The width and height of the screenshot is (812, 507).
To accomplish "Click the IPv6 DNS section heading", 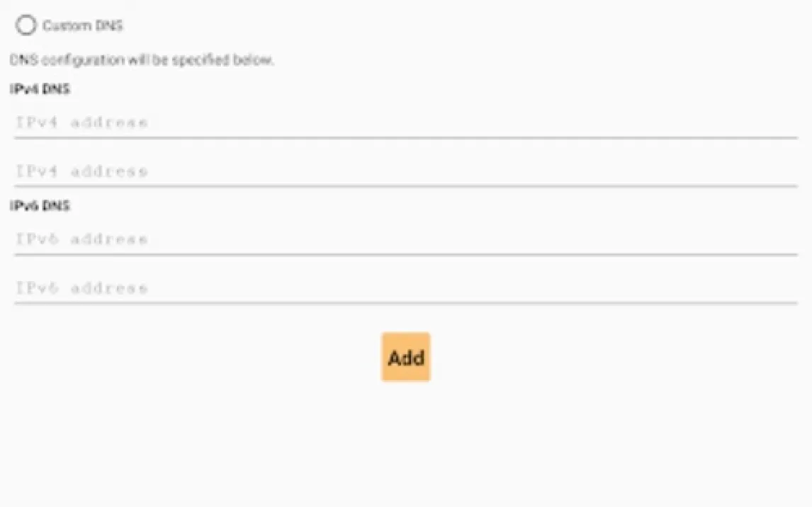I will pos(40,206).
